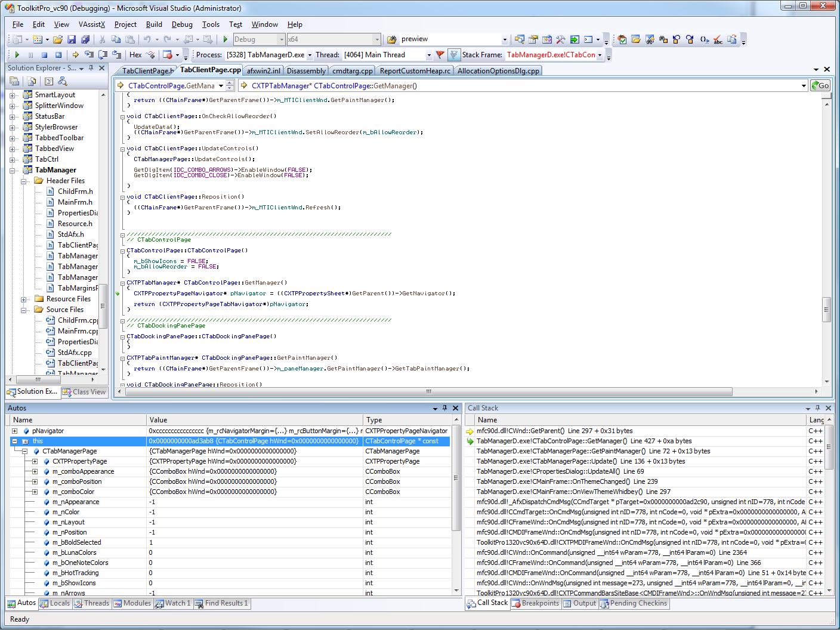Restart debugging icon in debug toolbar
This screenshot has width=840, height=630.
(58, 55)
